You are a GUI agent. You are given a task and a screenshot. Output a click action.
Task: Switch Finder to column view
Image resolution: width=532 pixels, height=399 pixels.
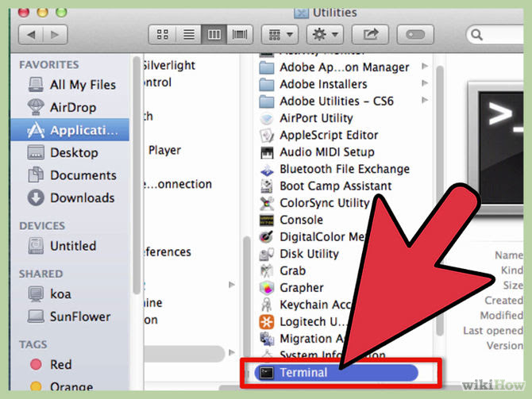coord(214,35)
